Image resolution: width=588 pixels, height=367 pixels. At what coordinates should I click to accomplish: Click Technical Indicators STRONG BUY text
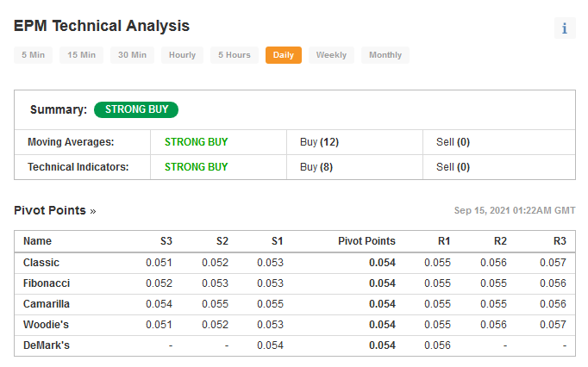click(x=196, y=167)
